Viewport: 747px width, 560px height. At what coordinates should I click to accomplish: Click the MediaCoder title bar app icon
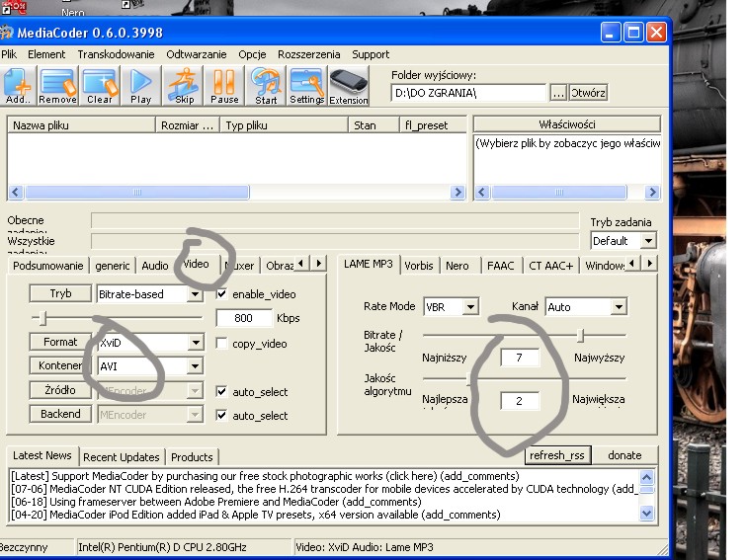pos(7,33)
